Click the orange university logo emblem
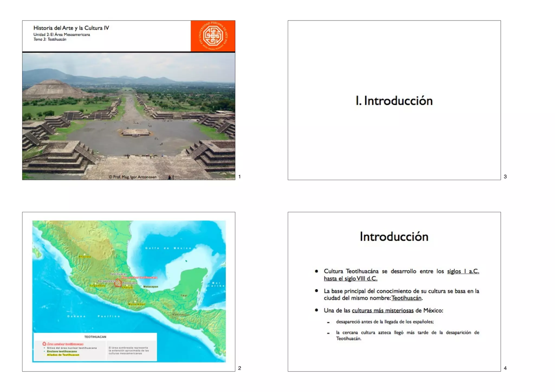555x392 pixels. pyautogui.click(x=213, y=36)
